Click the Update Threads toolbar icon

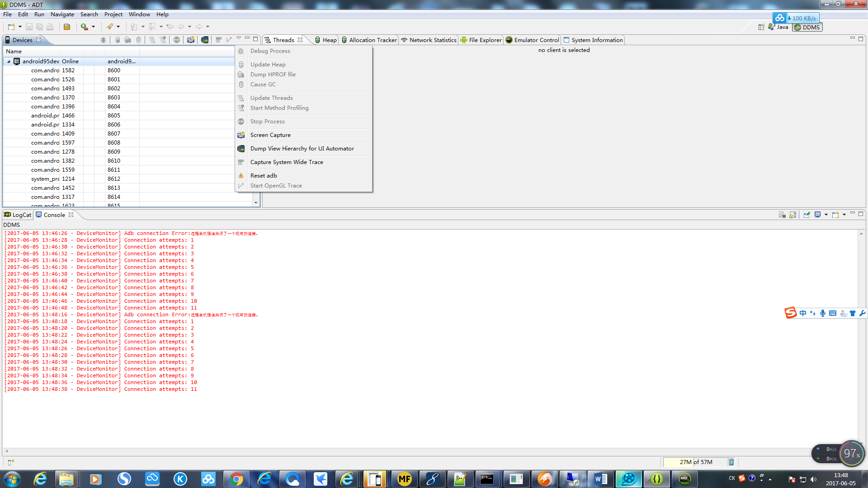tap(152, 40)
